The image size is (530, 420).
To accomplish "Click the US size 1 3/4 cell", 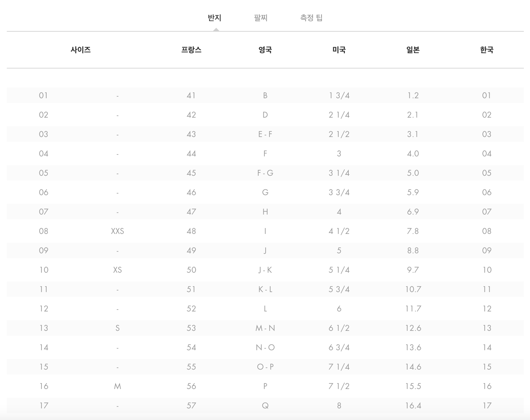I will pyautogui.click(x=339, y=96).
